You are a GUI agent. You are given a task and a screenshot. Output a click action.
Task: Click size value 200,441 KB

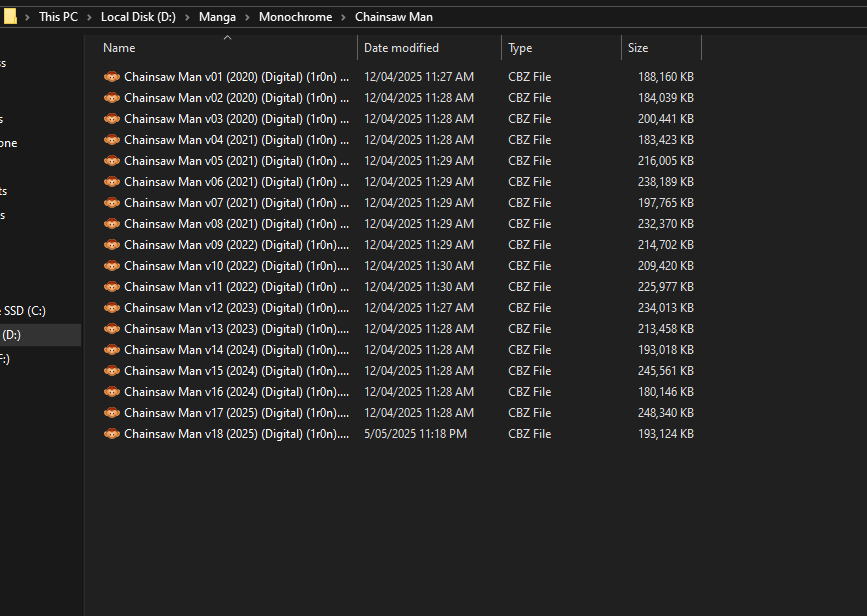click(x=666, y=119)
